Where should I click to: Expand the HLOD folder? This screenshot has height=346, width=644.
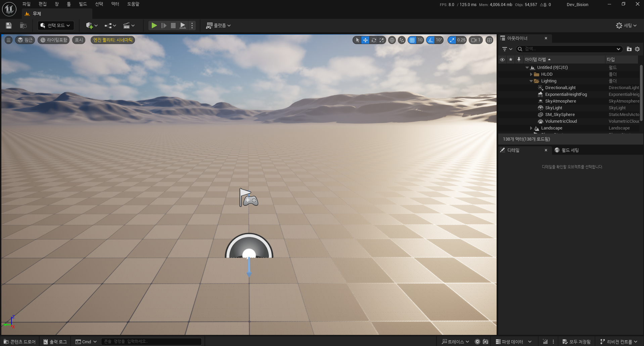[x=531, y=74]
